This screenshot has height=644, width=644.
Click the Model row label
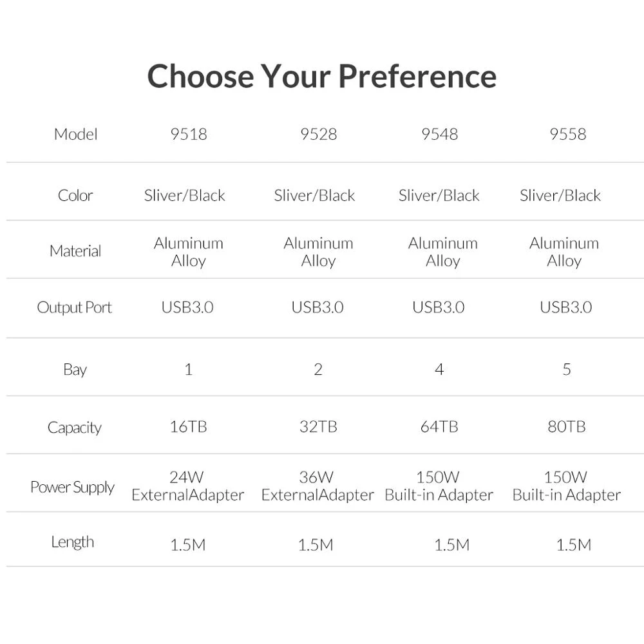[x=75, y=134]
